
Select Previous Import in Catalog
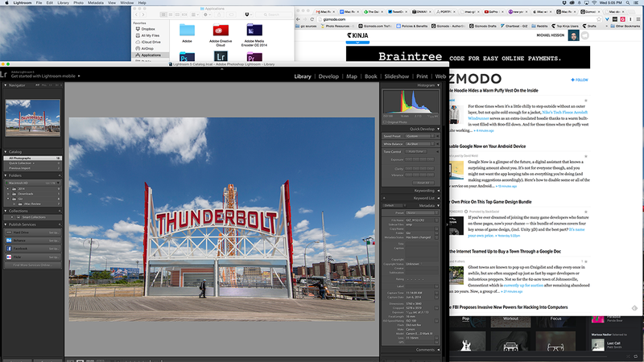(32, 168)
